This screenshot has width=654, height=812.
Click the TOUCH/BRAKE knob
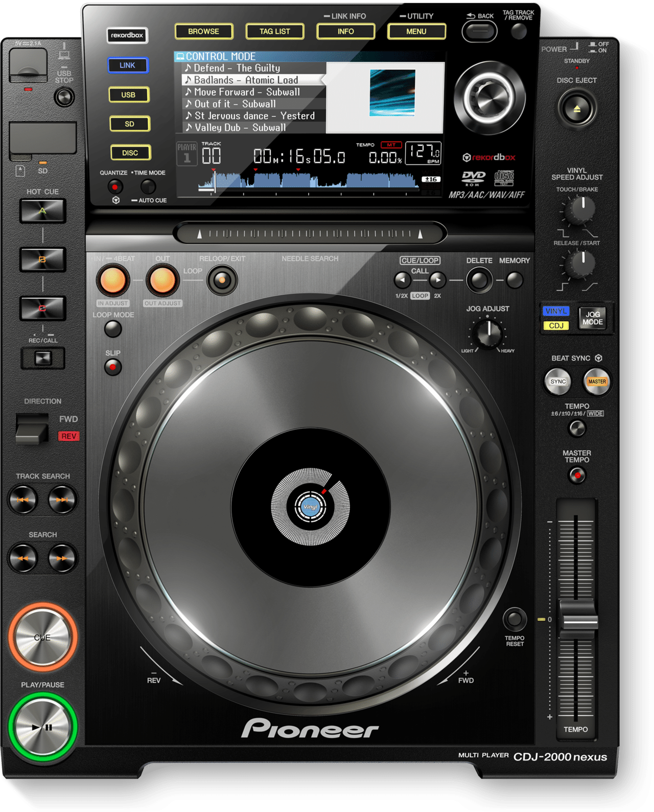(580, 210)
